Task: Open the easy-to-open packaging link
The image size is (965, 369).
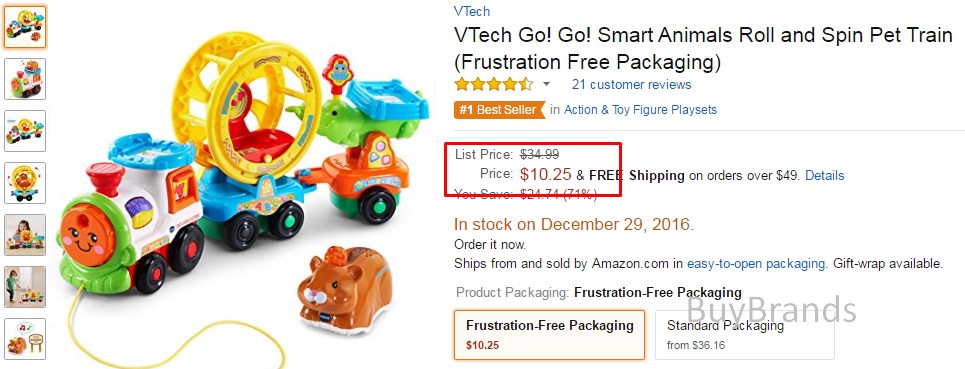Action: click(x=756, y=264)
